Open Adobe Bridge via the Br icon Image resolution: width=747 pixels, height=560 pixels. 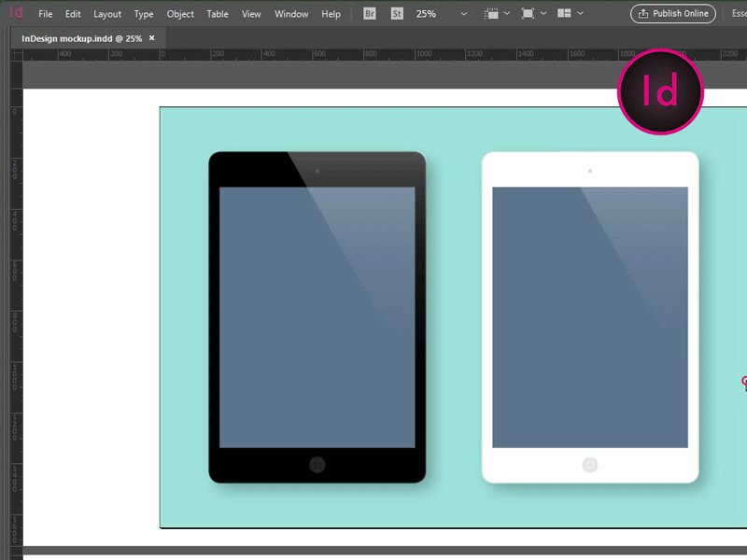coord(369,14)
